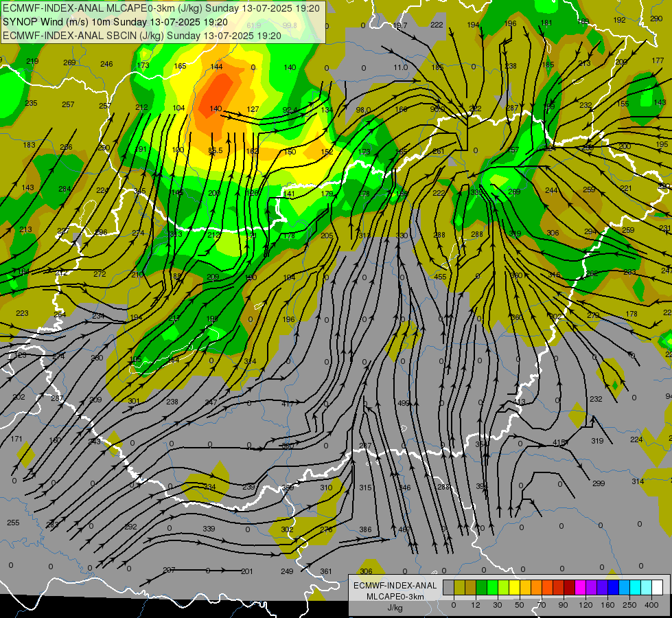Click the map value 354
Image resolution: width=672 pixels, height=618 pixels.
[x=482, y=444]
